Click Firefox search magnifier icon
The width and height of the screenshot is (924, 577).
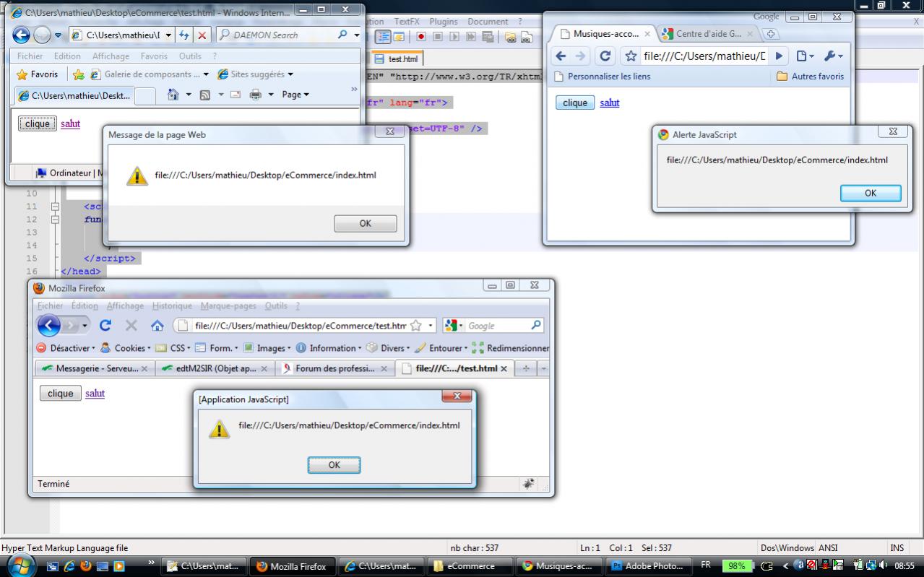point(535,326)
